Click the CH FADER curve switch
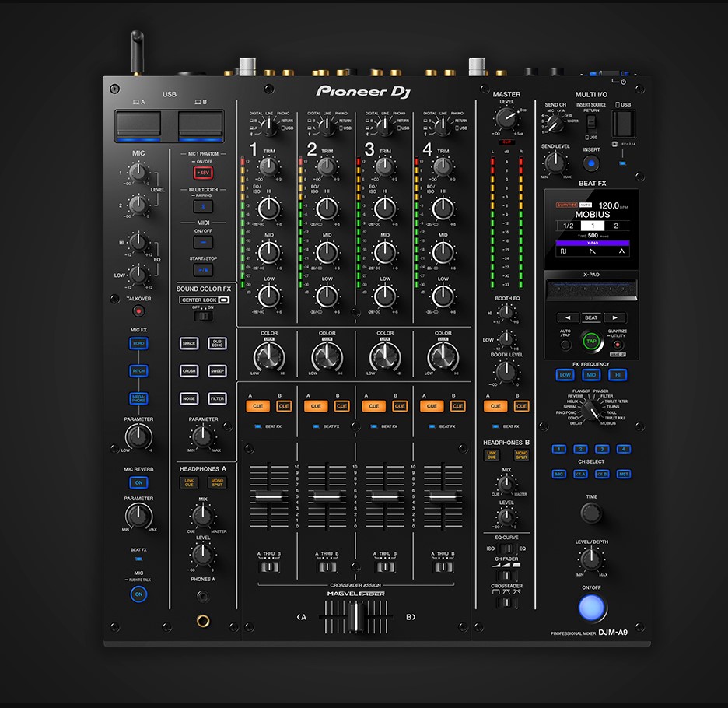Viewport: 728px width, 708px height. tap(506, 575)
